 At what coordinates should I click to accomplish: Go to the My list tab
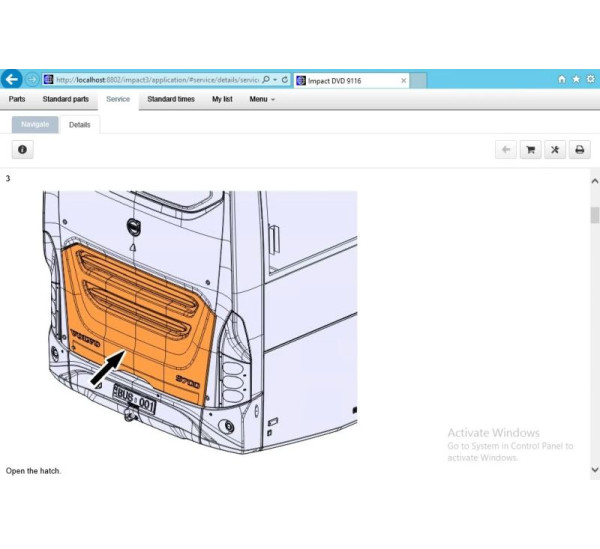pyautogui.click(x=222, y=100)
